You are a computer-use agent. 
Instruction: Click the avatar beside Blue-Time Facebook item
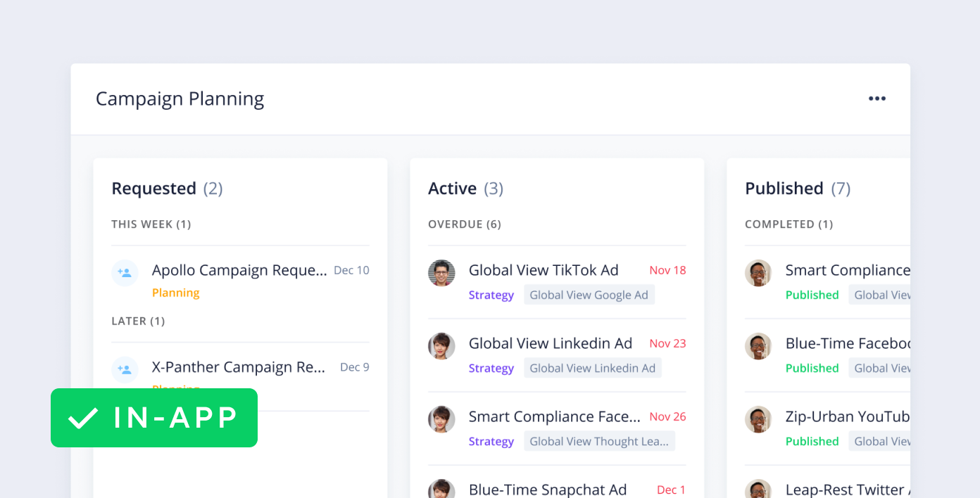758,346
